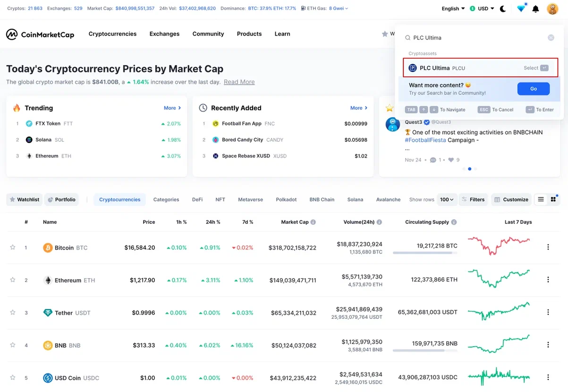Screen dimensions: 568x392
Task: Click the blue diamond rewards icon
Action: click(x=521, y=9)
